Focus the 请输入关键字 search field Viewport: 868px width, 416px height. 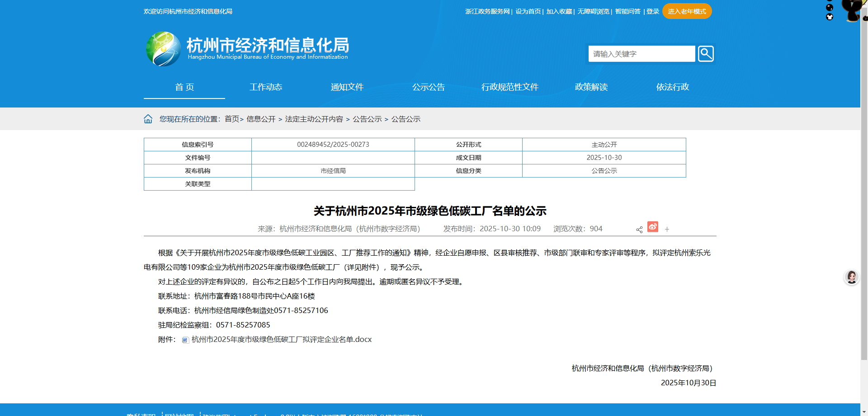(641, 54)
